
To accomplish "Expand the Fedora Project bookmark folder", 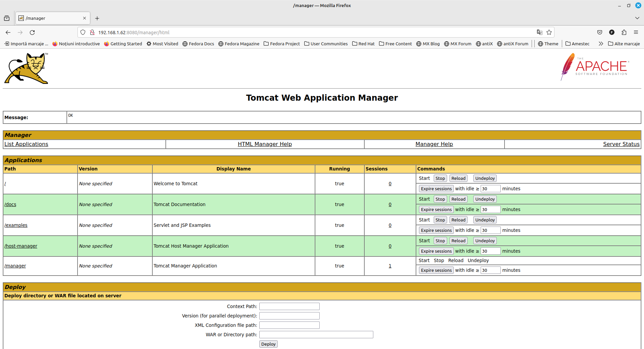I will (282, 44).
